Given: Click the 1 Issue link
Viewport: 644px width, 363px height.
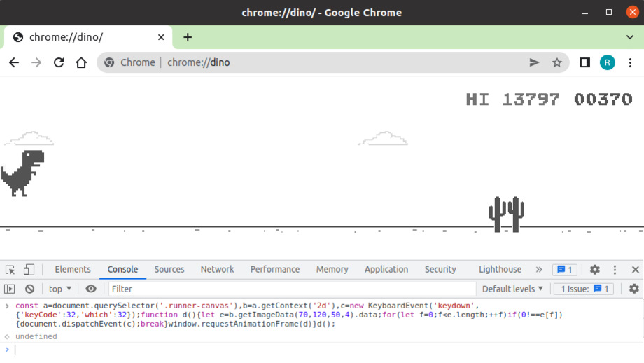Looking at the screenshot, I should (x=584, y=289).
